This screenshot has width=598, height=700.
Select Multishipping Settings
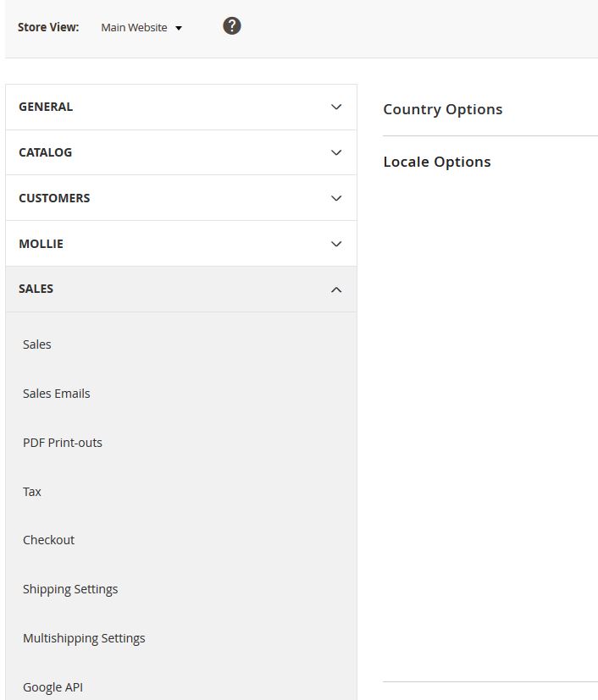point(84,637)
